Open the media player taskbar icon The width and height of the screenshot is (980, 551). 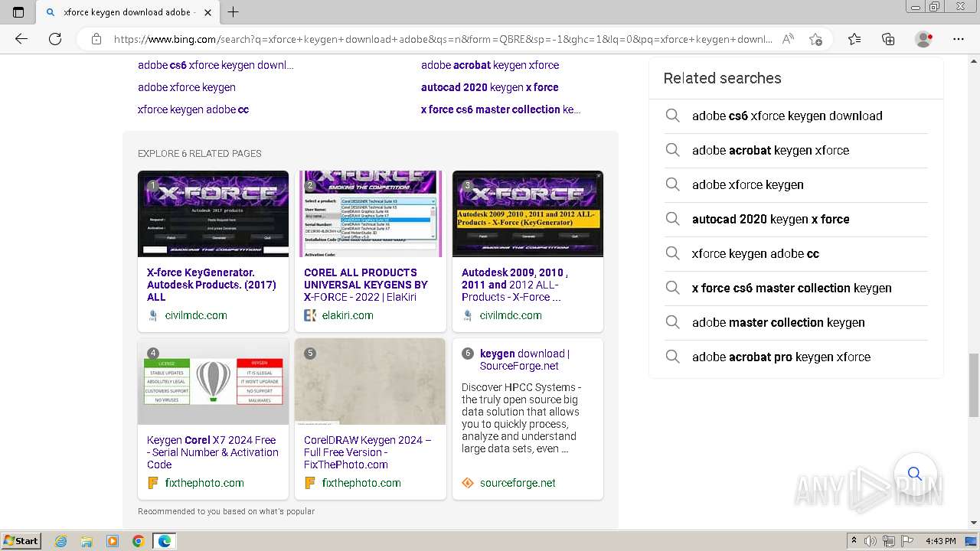click(x=113, y=541)
